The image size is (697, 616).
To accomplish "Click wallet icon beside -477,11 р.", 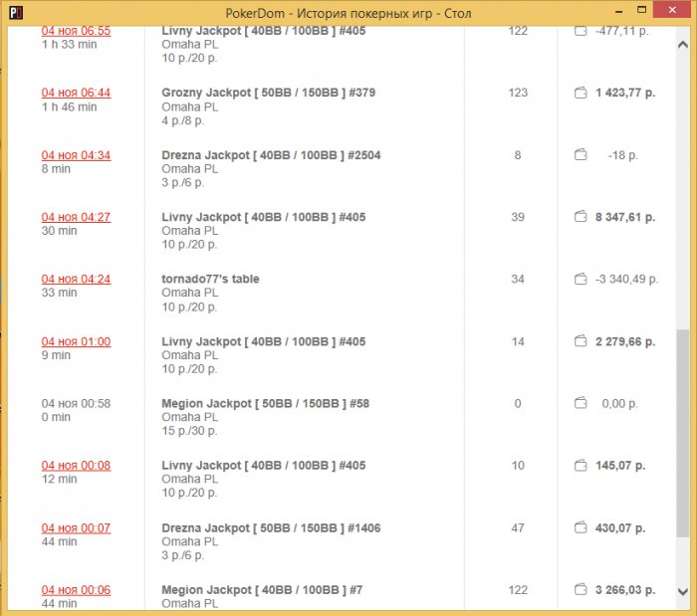I will (581, 31).
